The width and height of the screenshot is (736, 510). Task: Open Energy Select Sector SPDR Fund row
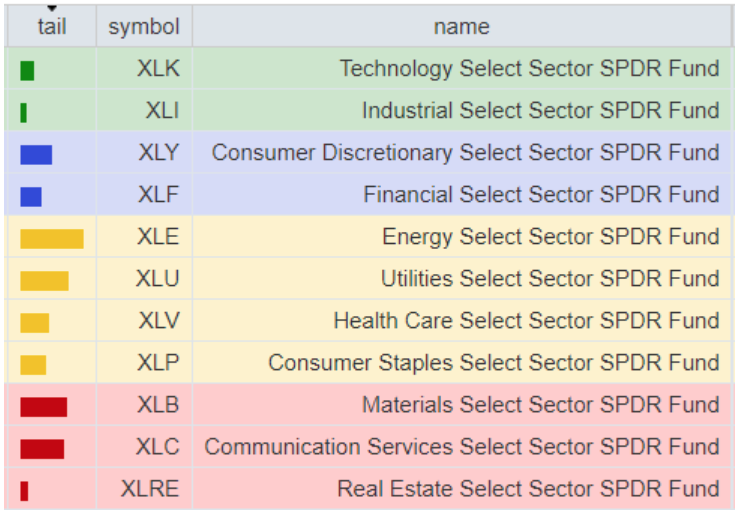(550, 237)
